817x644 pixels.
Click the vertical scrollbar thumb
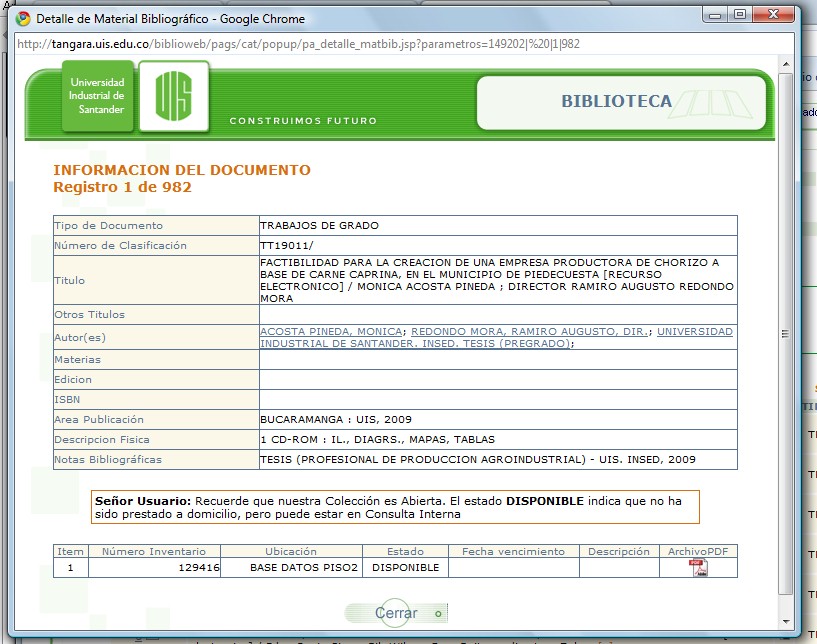coord(785,335)
